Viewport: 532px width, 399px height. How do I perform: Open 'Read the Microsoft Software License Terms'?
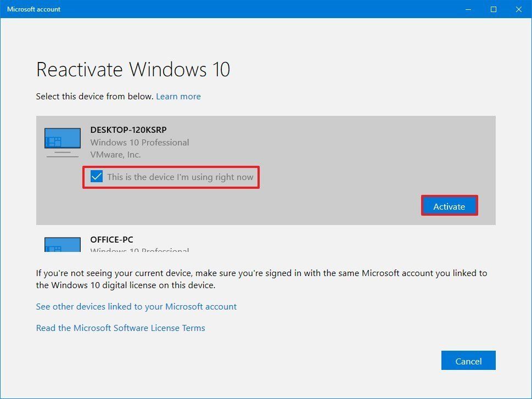[x=120, y=328]
